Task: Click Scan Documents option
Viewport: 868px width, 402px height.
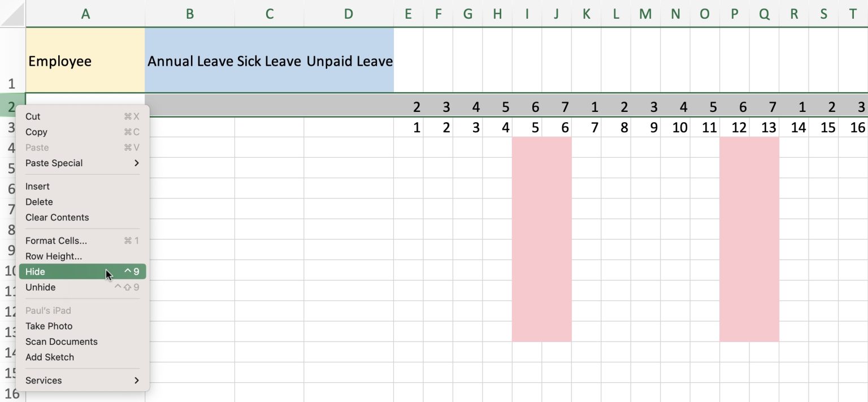Action: point(61,342)
